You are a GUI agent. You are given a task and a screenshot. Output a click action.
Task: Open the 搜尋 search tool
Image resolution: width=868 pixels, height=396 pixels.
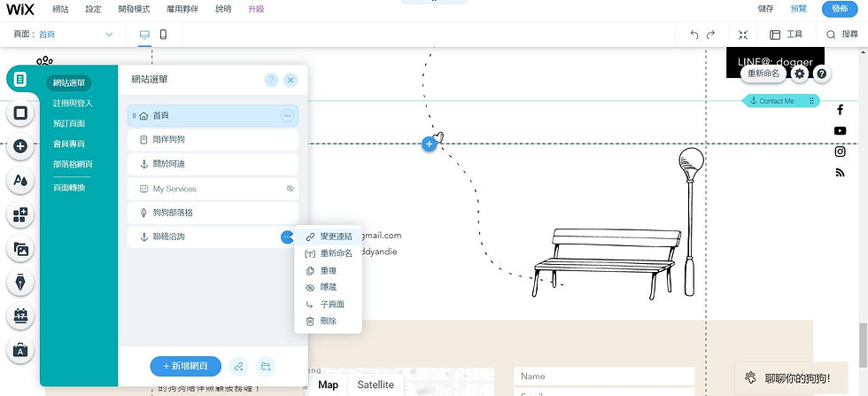(x=842, y=35)
